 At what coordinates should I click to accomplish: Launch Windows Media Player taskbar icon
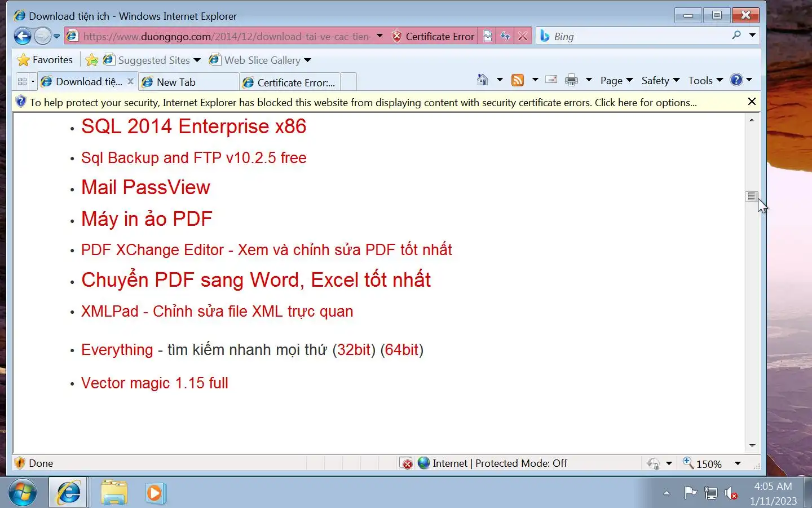155,493
